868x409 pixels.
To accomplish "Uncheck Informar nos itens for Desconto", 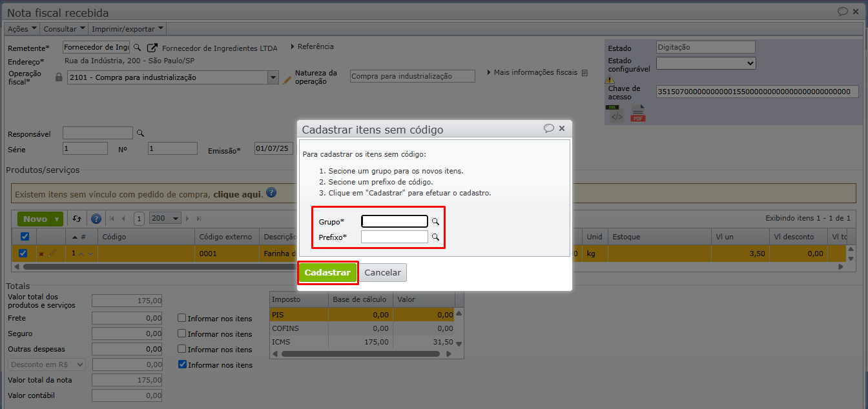I will point(182,364).
